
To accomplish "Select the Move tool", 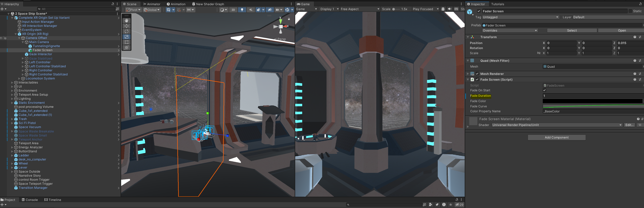I will pos(127,26).
